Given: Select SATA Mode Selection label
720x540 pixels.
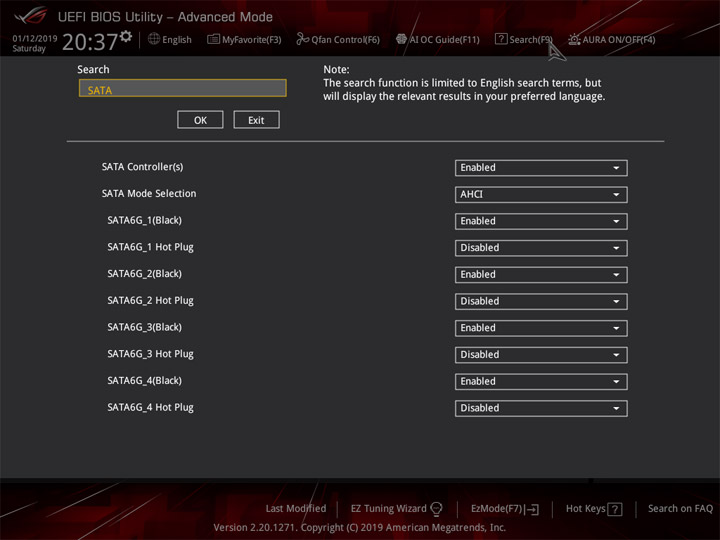Looking at the screenshot, I should point(149,193).
